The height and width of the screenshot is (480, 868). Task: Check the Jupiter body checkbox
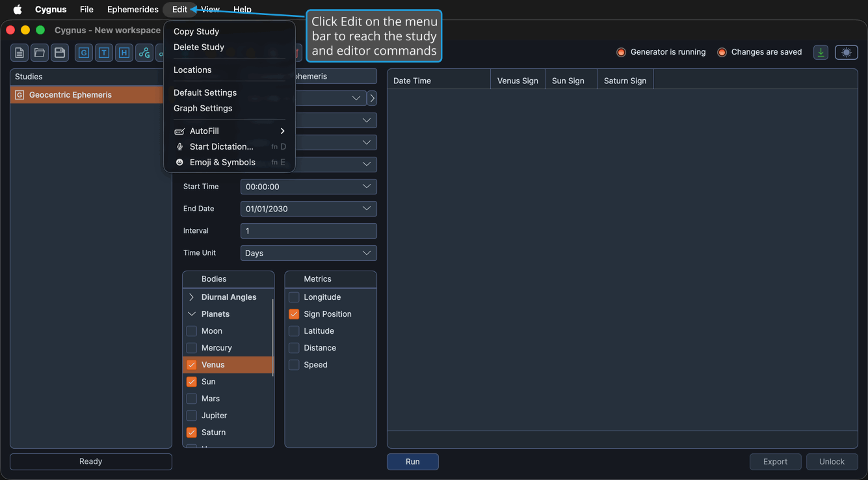192,416
